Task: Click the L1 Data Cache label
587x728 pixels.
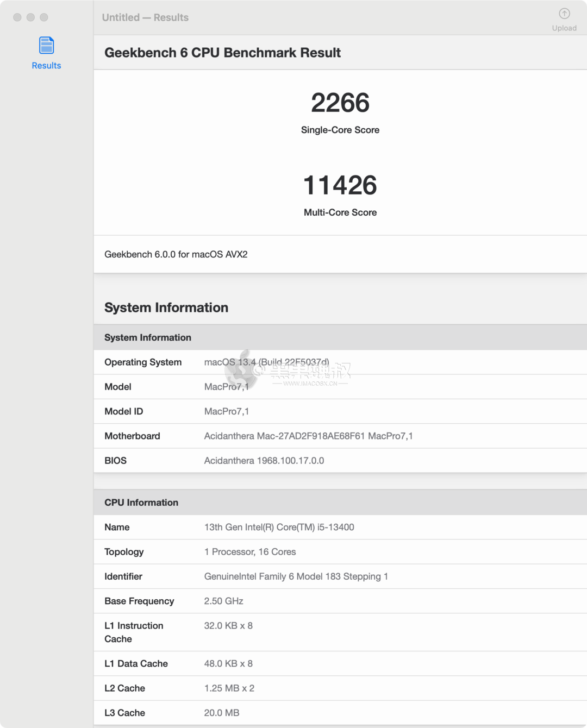Action: [x=136, y=663]
